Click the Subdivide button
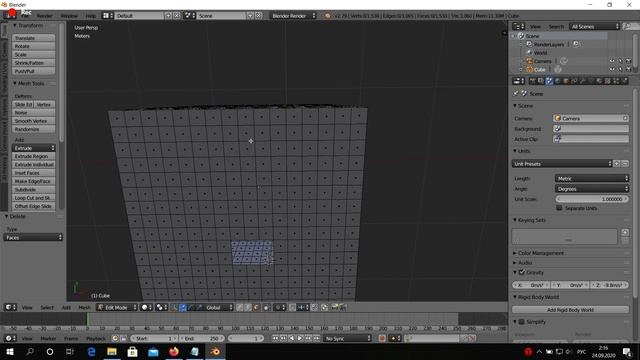 33,189
